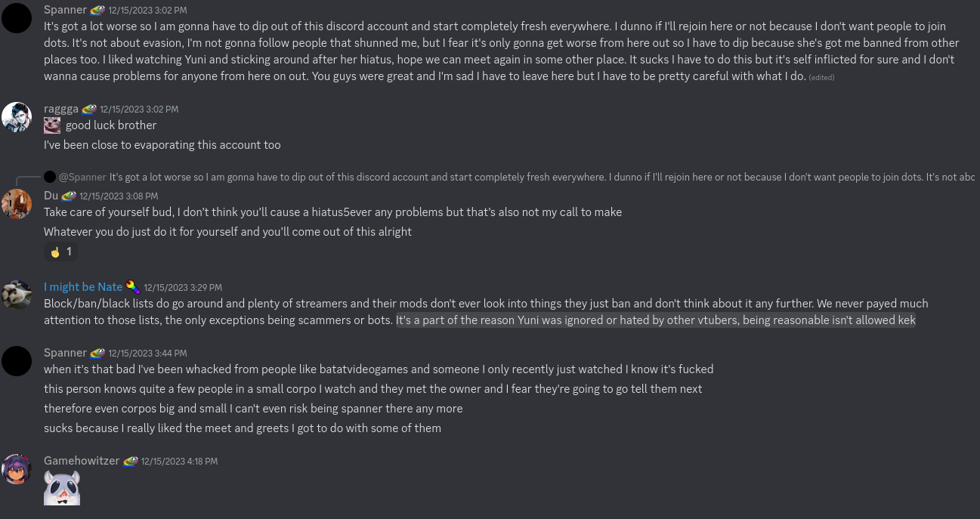Click the raggga username

coord(61,109)
